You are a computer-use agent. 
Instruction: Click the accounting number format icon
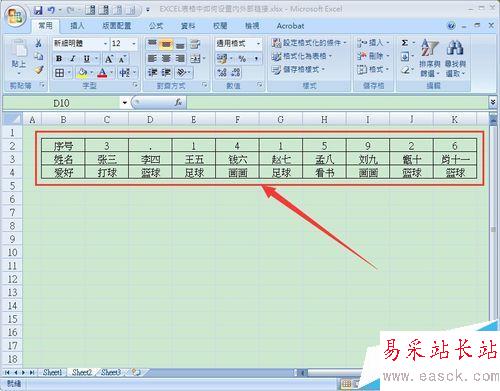pyautogui.click(x=222, y=59)
